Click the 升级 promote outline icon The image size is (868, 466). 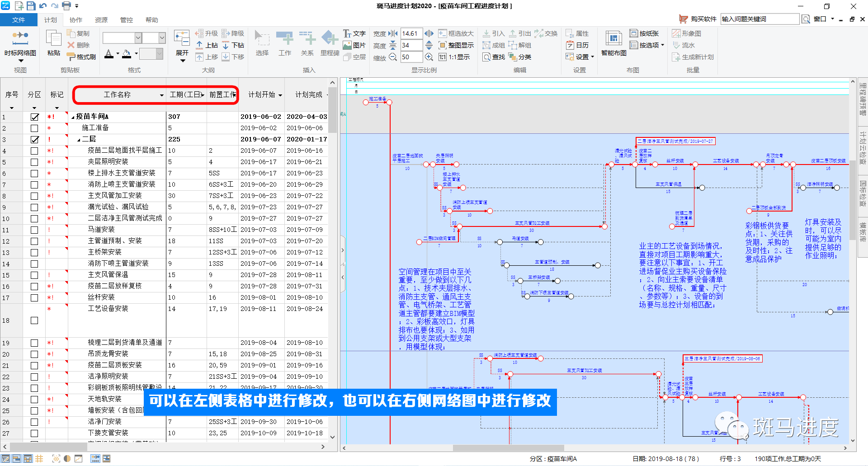[x=206, y=33]
